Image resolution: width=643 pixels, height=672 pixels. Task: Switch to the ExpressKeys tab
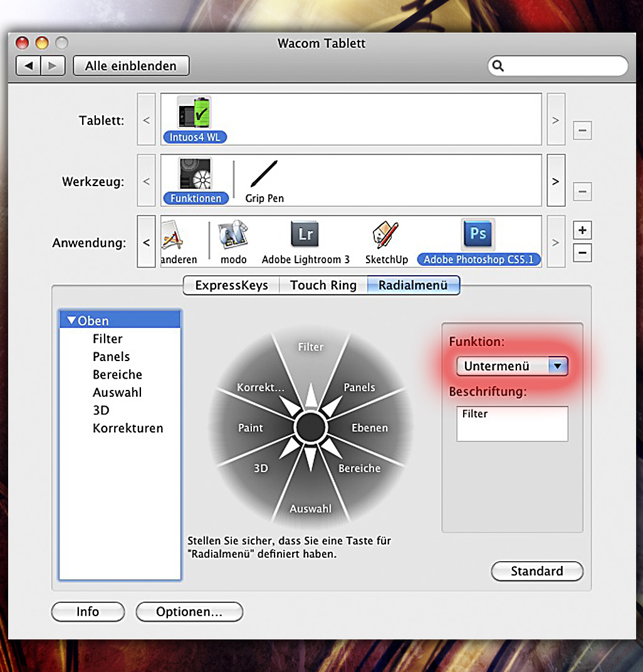tap(231, 285)
